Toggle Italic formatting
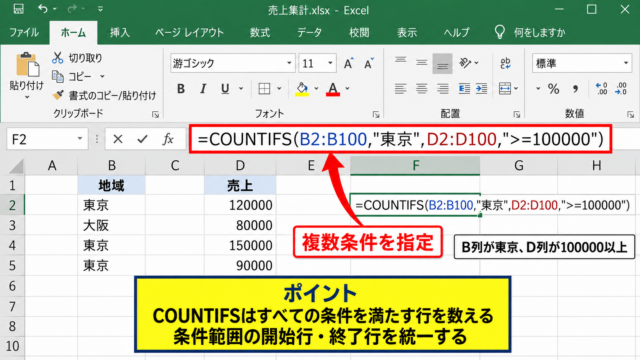 tap(203, 89)
